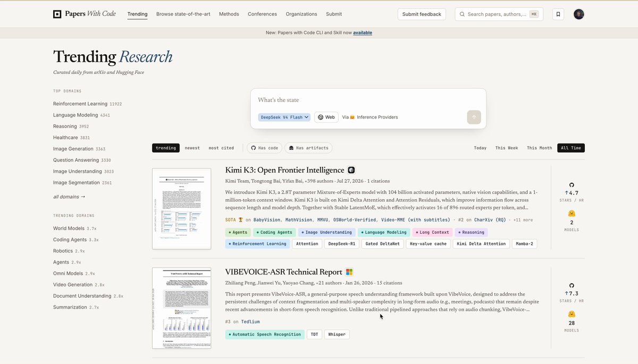
Task: Click the Mamba-2 method tag
Action: click(525, 244)
